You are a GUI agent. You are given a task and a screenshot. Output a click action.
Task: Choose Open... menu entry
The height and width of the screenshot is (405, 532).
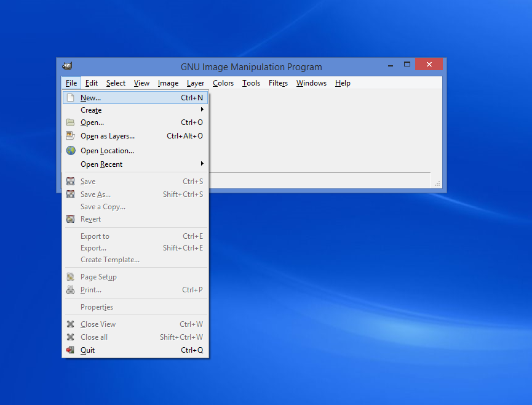click(135, 122)
